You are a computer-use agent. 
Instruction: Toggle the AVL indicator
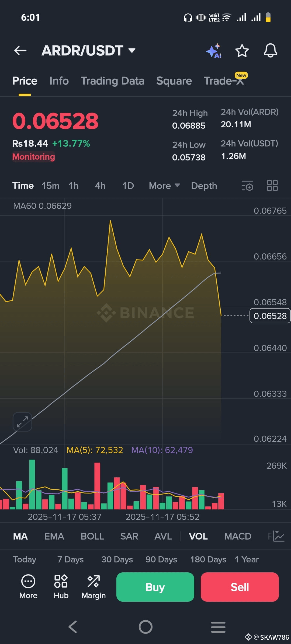coord(163,536)
